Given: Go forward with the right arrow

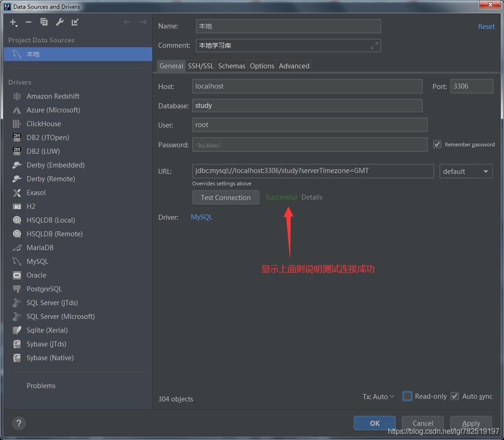Looking at the screenshot, I should tap(143, 22).
